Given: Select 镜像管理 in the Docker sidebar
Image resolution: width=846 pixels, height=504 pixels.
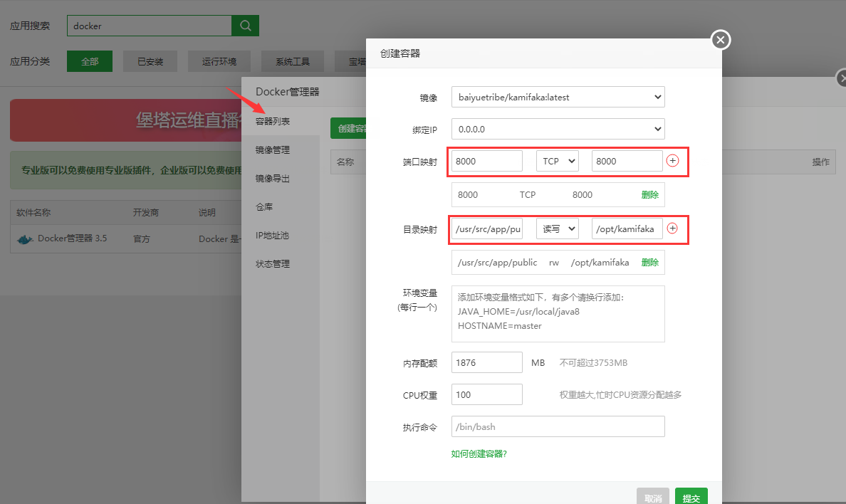Looking at the screenshot, I should click(271, 149).
